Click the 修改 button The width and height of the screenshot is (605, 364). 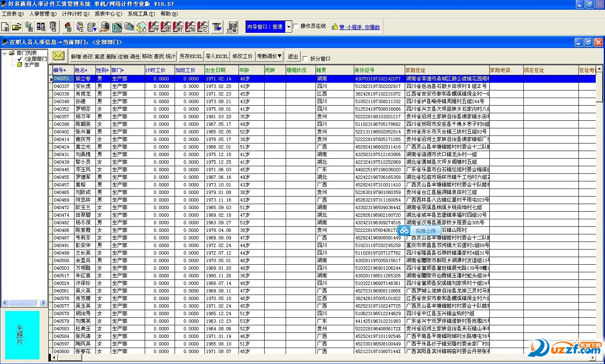tap(88, 56)
